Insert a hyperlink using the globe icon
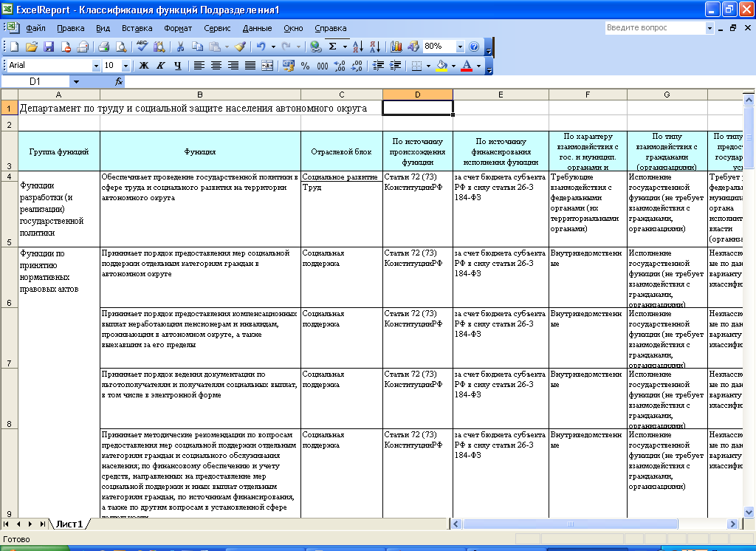The image size is (756, 551). tap(316, 47)
